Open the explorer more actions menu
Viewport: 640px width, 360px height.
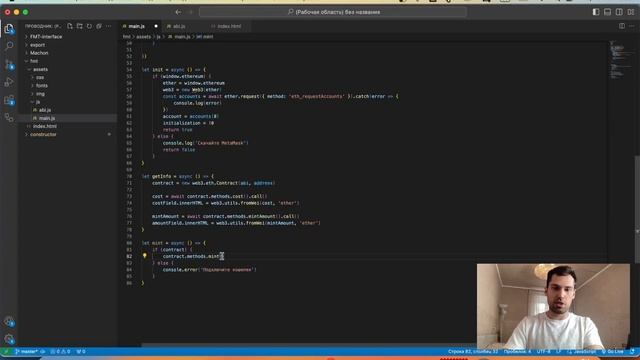coord(109,26)
